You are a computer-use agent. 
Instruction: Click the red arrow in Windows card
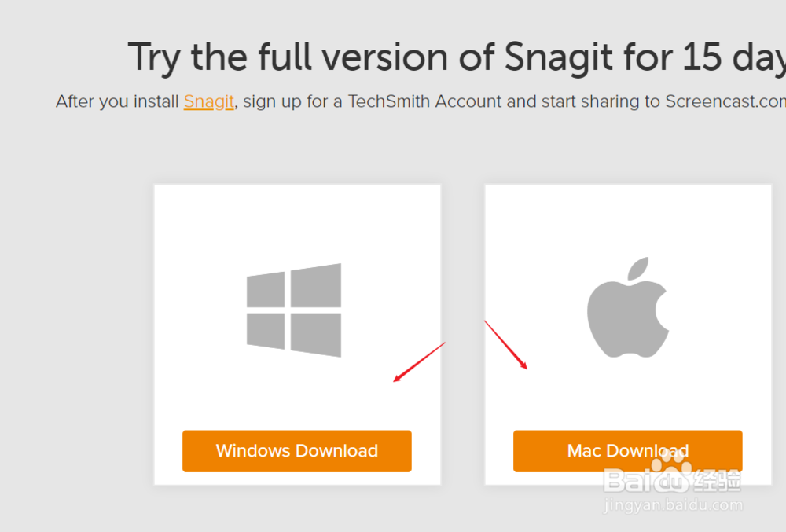(x=419, y=362)
